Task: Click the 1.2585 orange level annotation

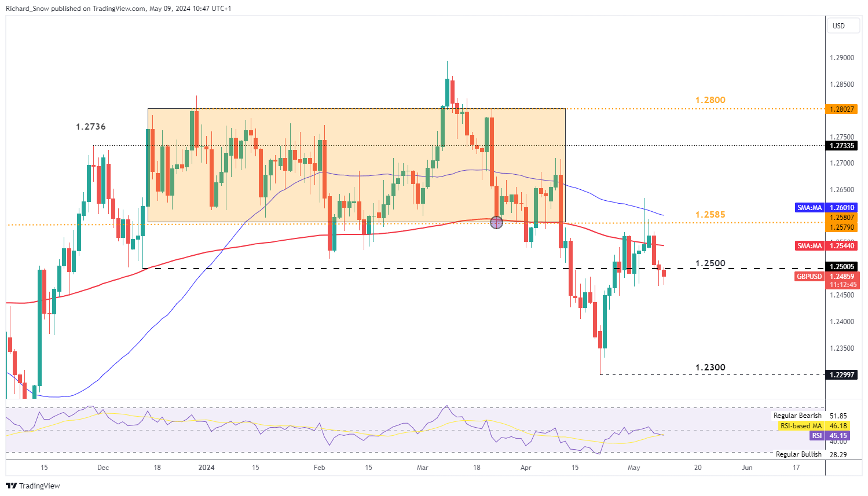Action: coord(710,215)
